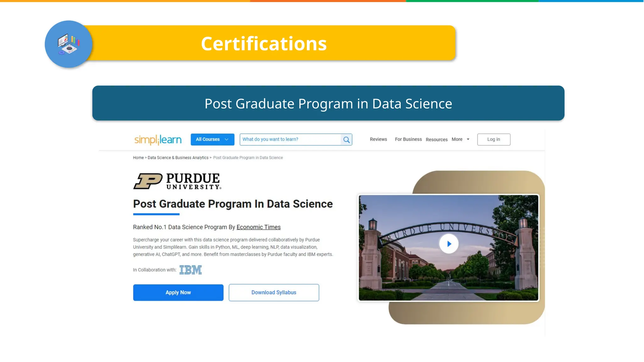Open the Resources menu item
Image resolution: width=644 pixels, height=362 pixels.
point(436,140)
